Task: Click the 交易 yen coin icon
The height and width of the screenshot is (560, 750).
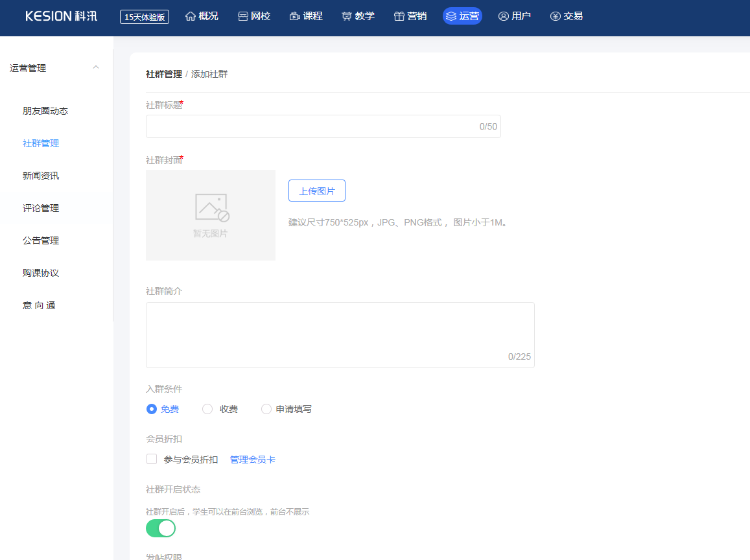Action: point(556,16)
